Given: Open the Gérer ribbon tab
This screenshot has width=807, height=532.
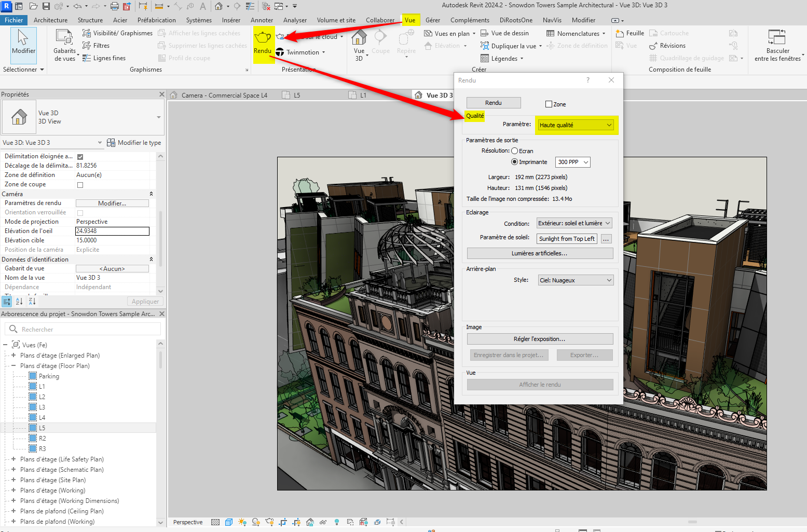Looking at the screenshot, I should coord(432,20).
